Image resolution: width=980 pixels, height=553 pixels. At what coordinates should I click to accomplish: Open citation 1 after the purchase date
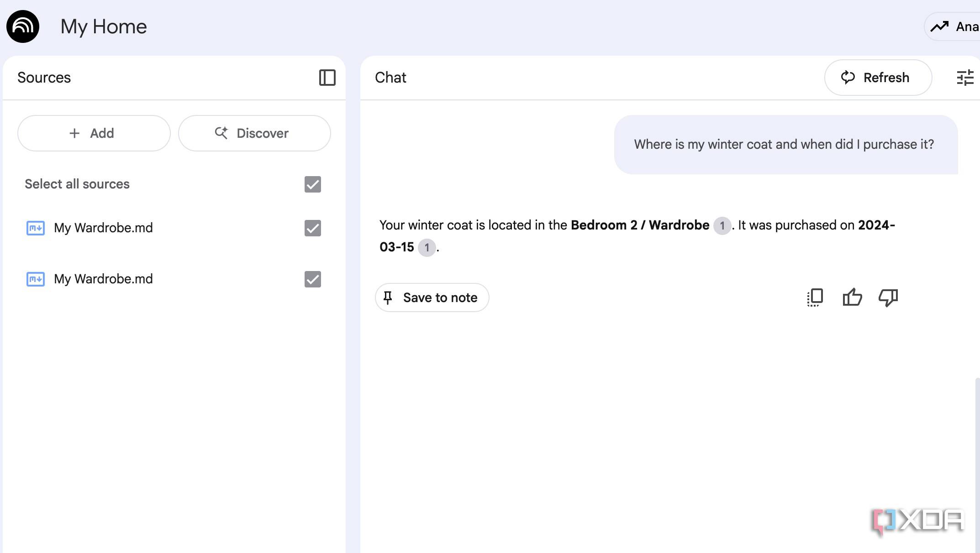pyautogui.click(x=427, y=247)
